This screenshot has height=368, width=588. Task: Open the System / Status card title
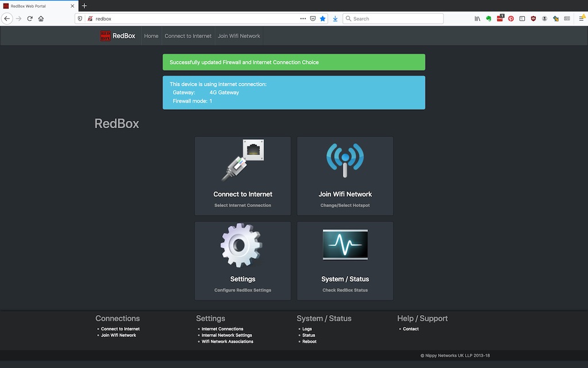coord(345,279)
